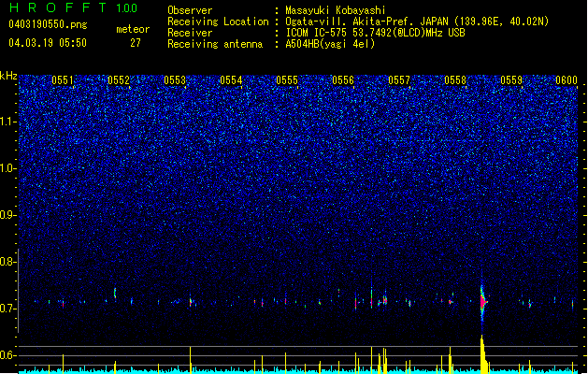Click the Observer label

[190, 10]
